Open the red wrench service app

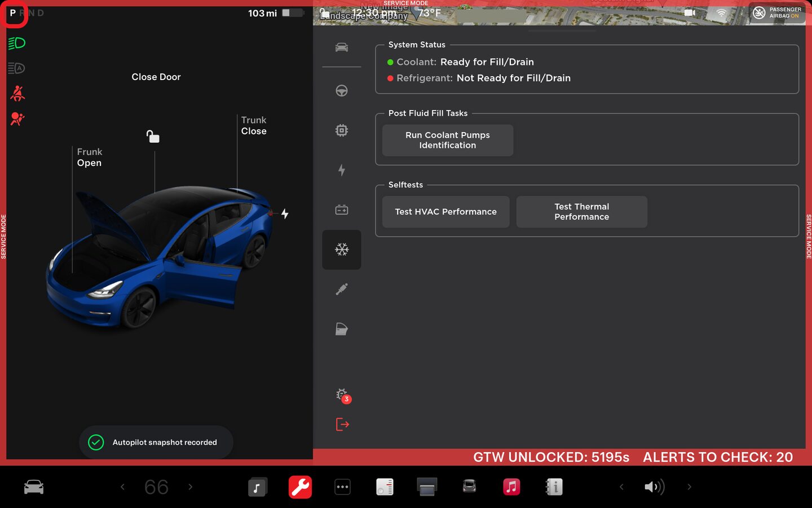300,487
